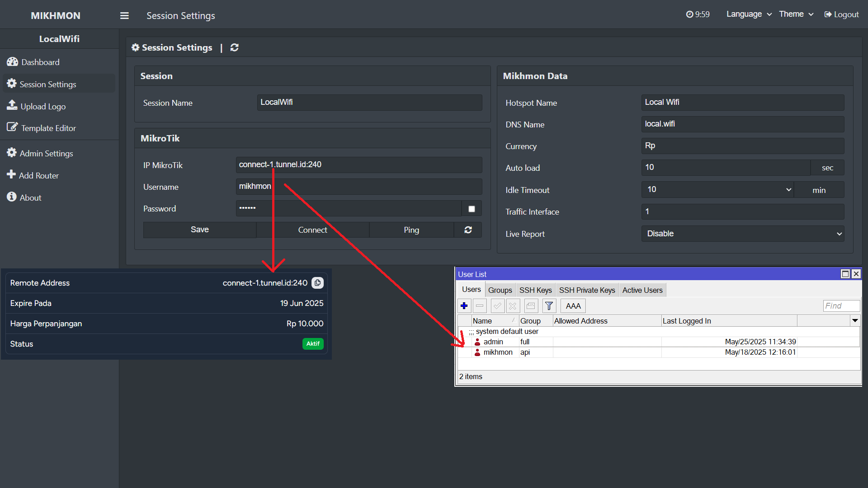Toggle the show password checkbox
The height and width of the screenshot is (488, 868).
click(x=472, y=209)
